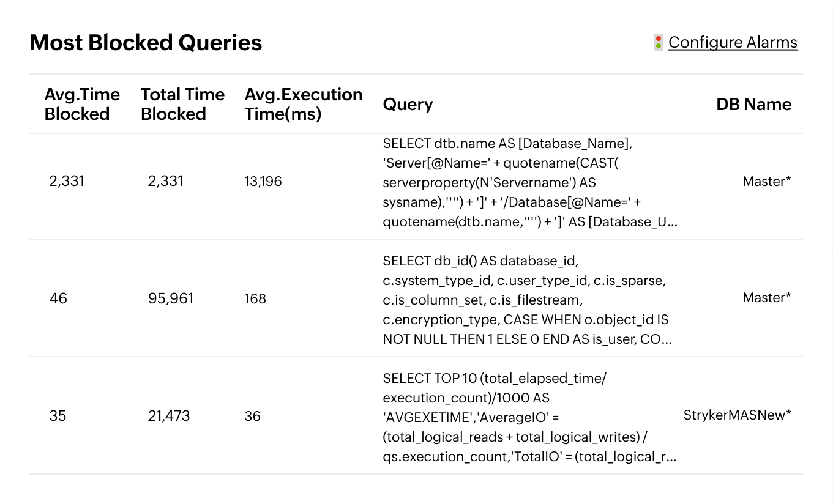Select the SELECT db_id() query text

[x=527, y=300]
